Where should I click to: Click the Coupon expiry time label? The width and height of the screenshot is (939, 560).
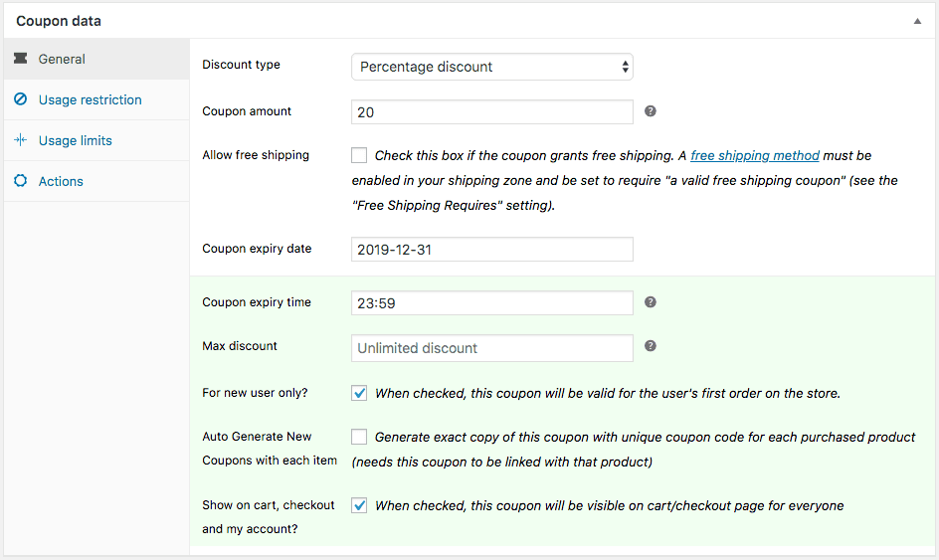pyautogui.click(x=257, y=302)
